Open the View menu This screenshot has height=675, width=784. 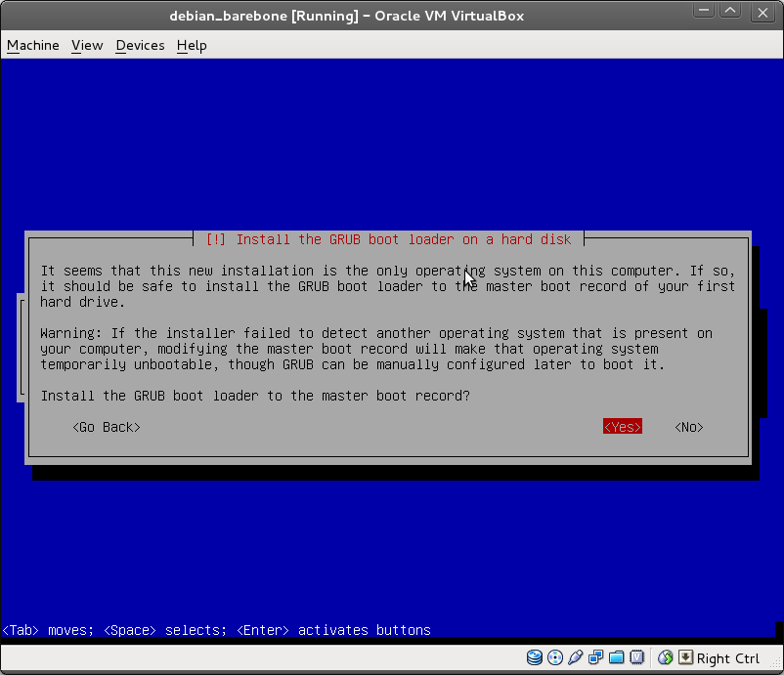[87, 46]
